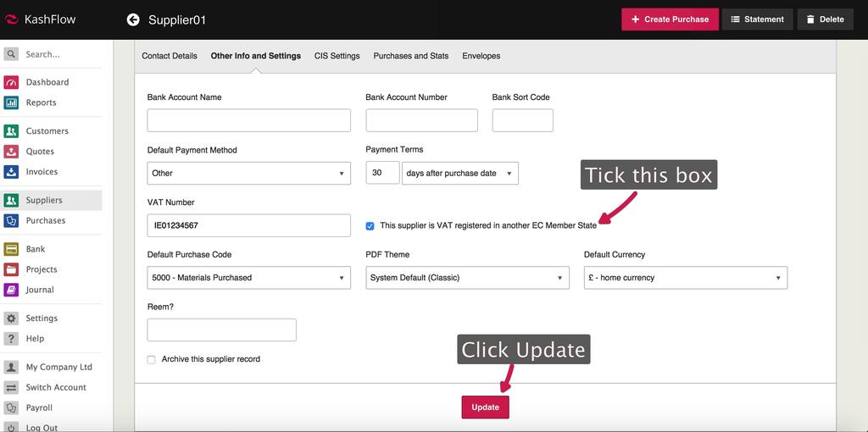Click the Reports chart icon
This screenshot has height=432, width=868.
[x=11, y=102]
